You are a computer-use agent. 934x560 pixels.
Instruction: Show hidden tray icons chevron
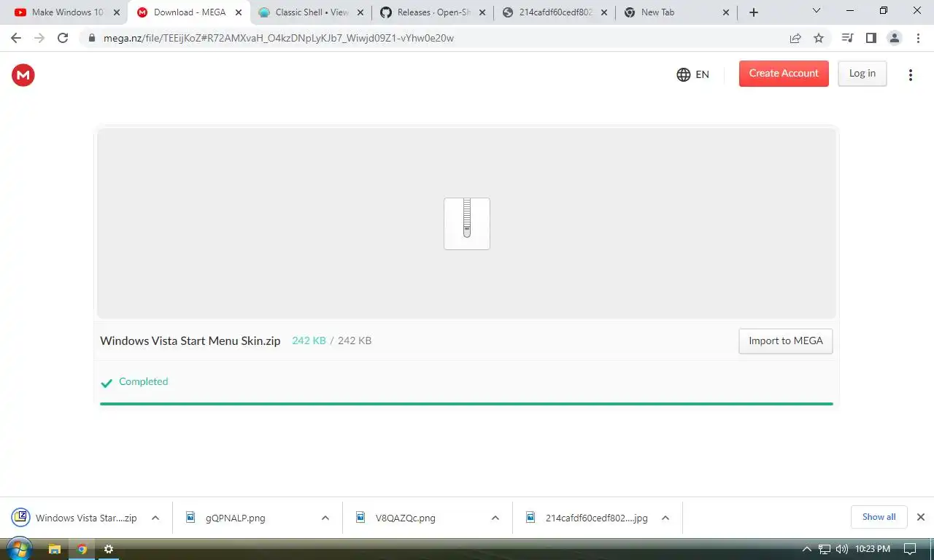pos(807,549)
